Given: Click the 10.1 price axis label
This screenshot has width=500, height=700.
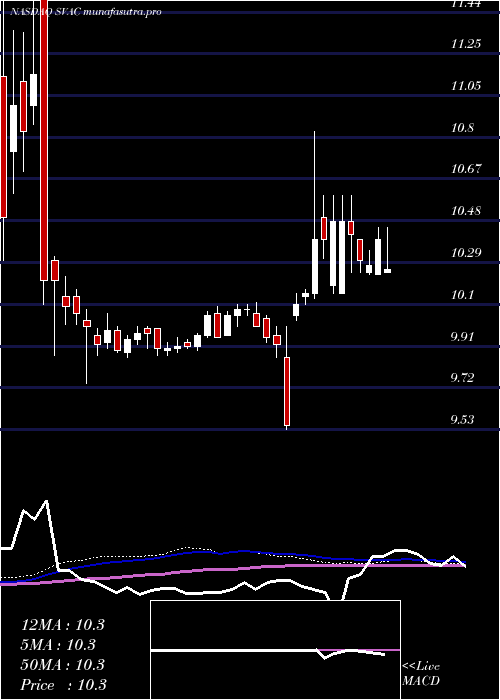Looking at the screenshot, I should (x=462, y=295).
